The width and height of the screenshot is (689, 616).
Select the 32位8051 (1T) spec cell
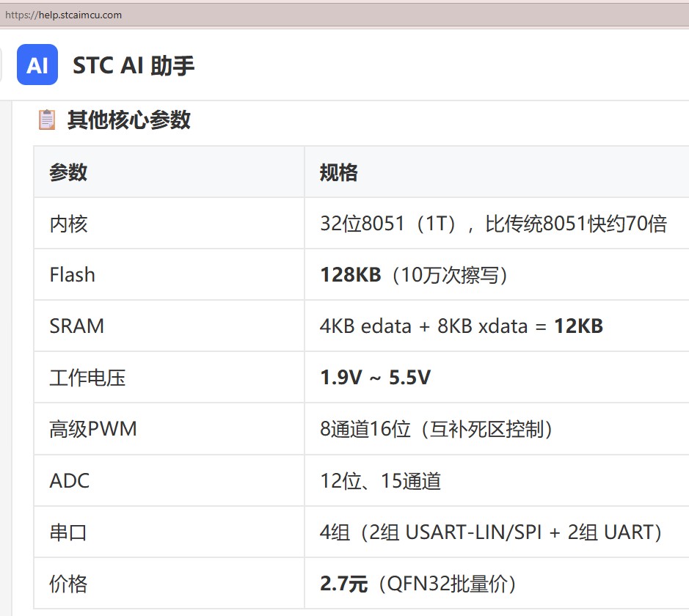(x=497, y=223)
